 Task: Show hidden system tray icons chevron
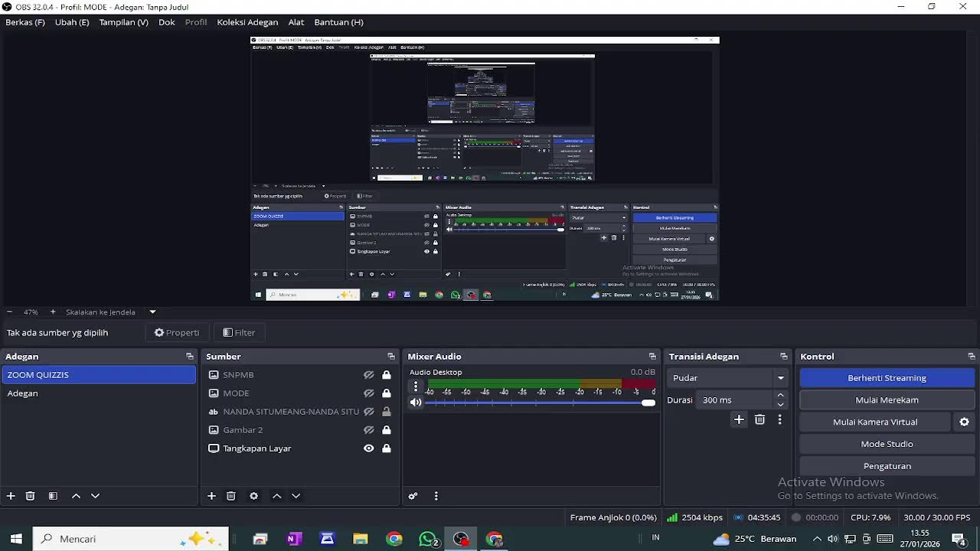[x=817, y=539]
